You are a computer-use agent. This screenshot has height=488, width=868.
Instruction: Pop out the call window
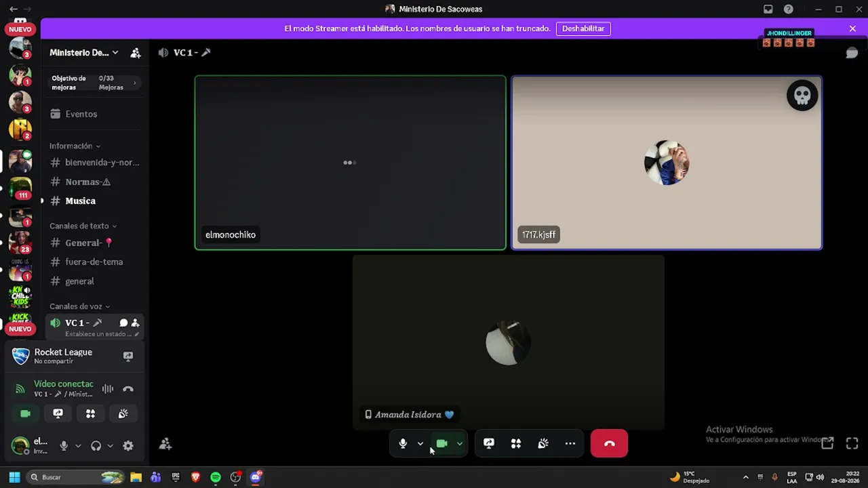827,443
